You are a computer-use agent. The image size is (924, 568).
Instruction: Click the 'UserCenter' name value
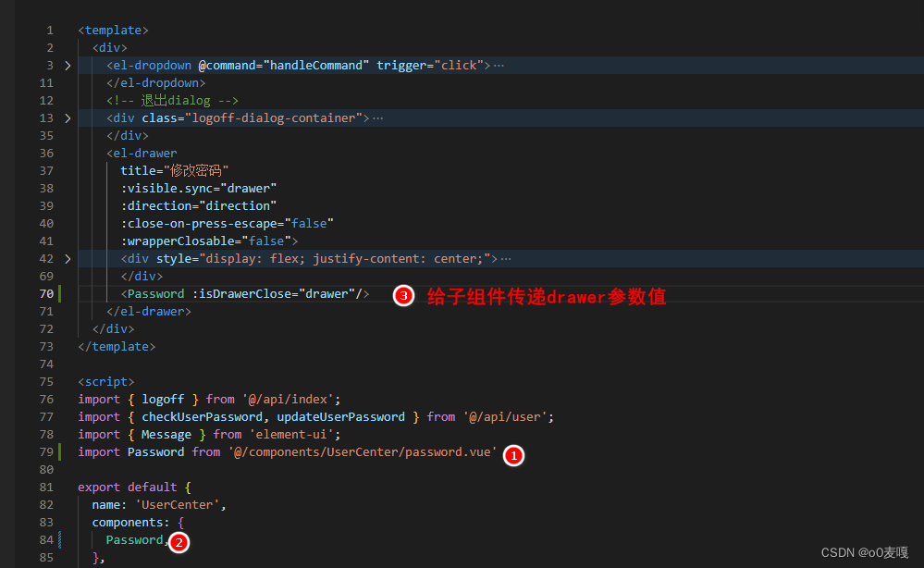click(x=177, y=505)
